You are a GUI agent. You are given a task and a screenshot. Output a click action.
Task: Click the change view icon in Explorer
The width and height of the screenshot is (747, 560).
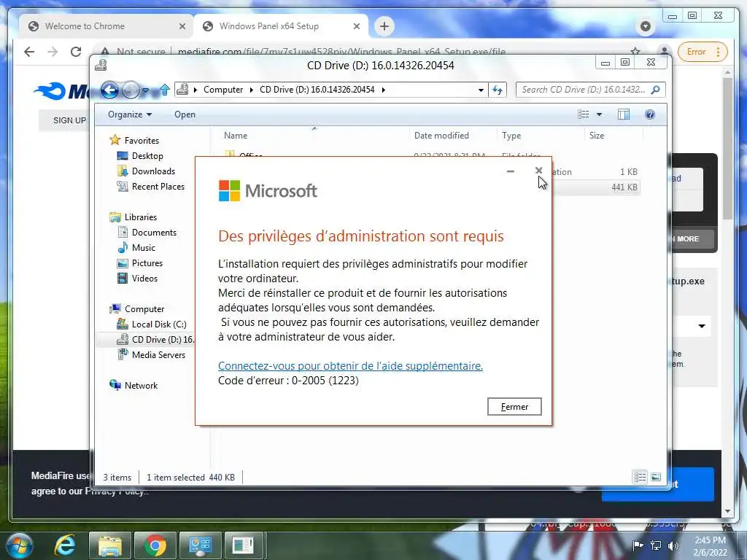[x=583, y=114]
